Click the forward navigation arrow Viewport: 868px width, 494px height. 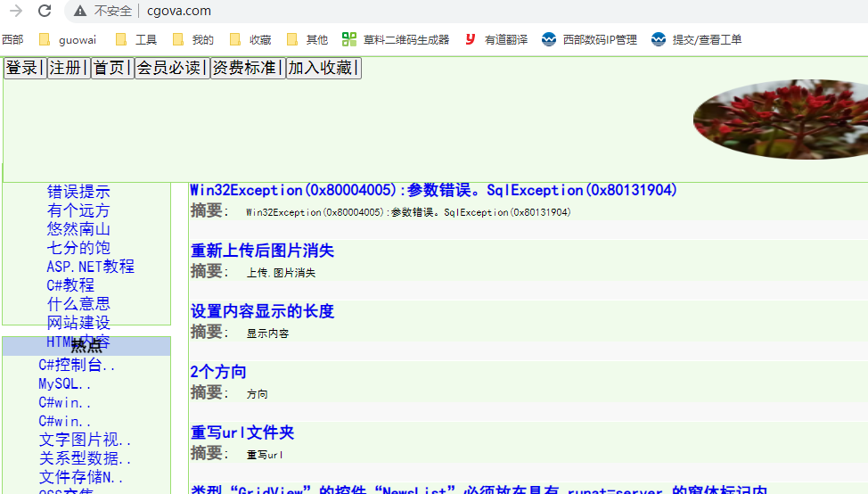(15, 11)
